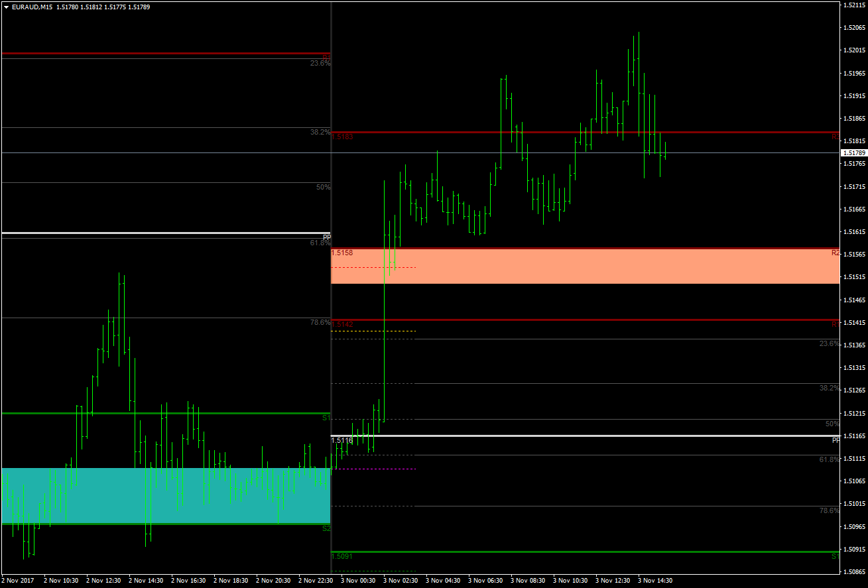868x588 pixels.
Task: Select the red dashed line inside salmon zone
Action: (x=373, y=267)
